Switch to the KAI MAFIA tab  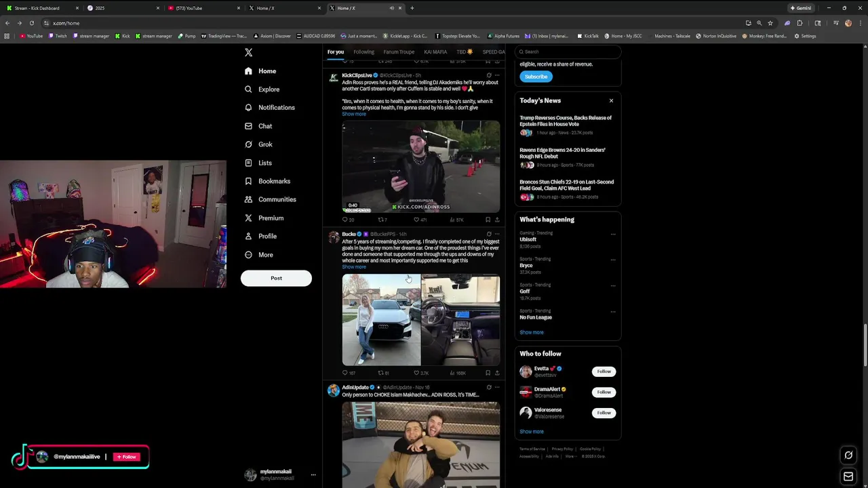coord(435,52)
